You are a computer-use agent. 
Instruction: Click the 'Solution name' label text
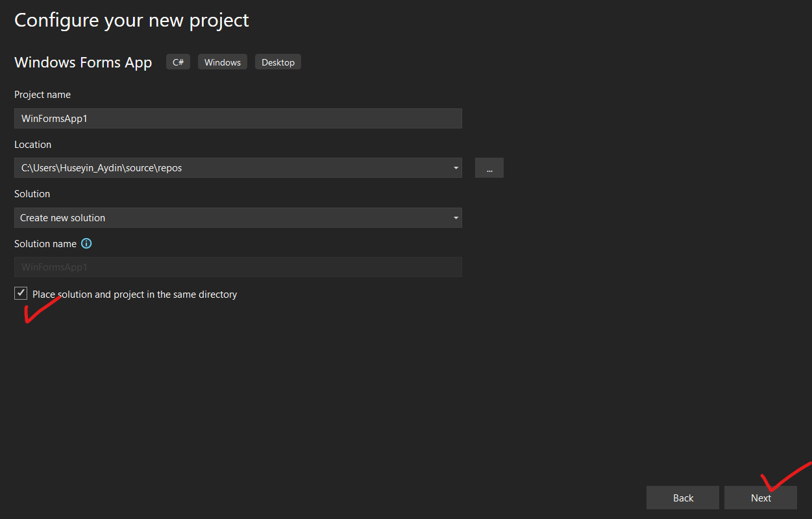(x=45, y=244)
